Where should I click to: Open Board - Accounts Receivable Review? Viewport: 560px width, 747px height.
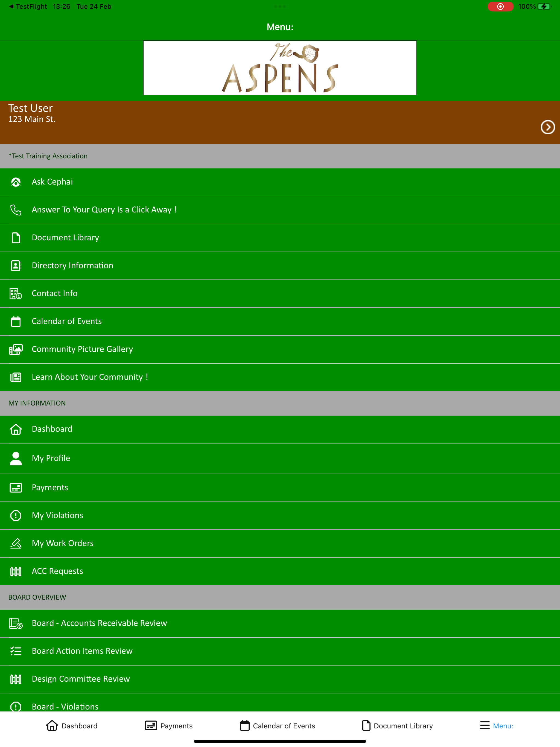[x=280, y=623]
